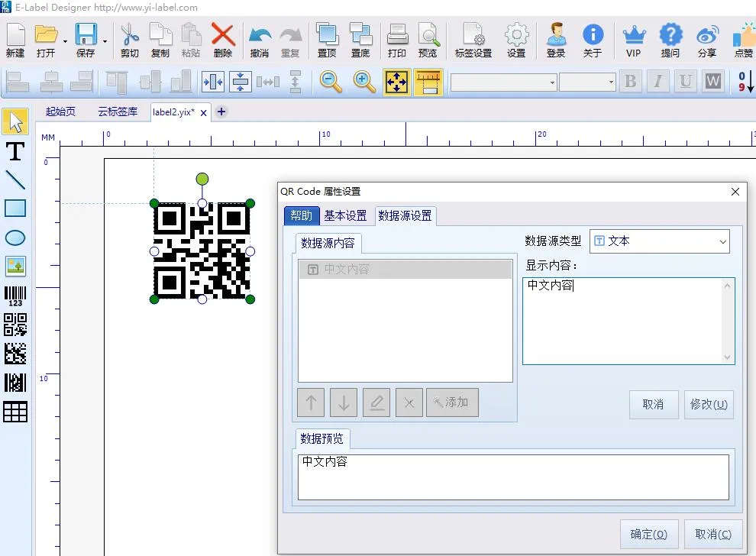
Task: Toggle the W word-wrap button
Action: point(713,82)
